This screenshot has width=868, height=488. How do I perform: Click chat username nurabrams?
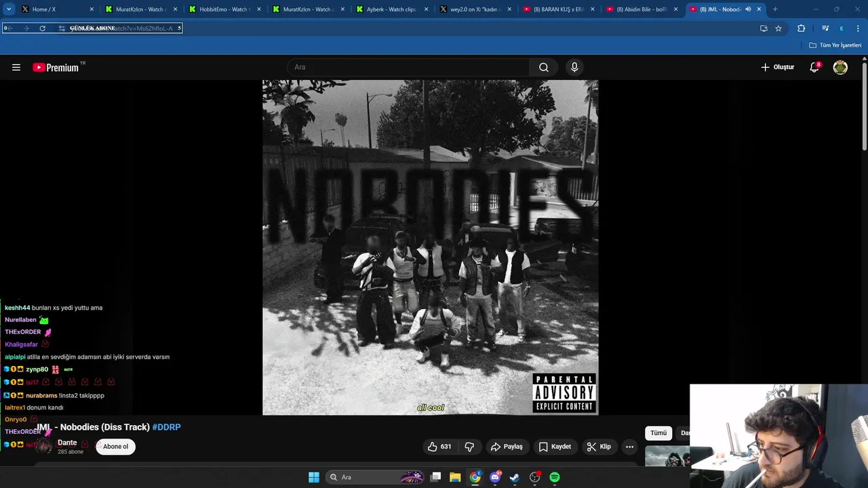click(41, 395)
